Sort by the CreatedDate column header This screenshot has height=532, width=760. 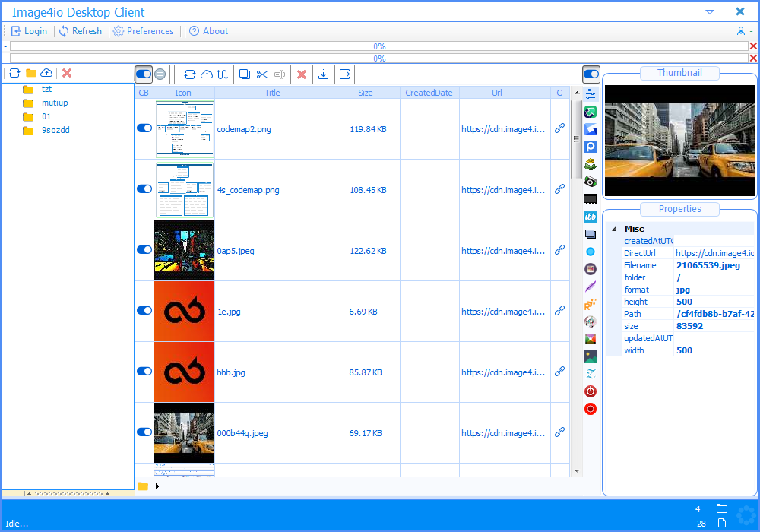(429, 93)
